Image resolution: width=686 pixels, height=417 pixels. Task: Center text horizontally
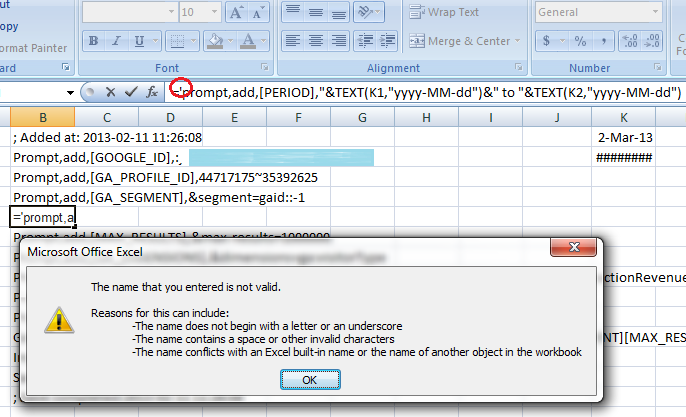point(315,41)
